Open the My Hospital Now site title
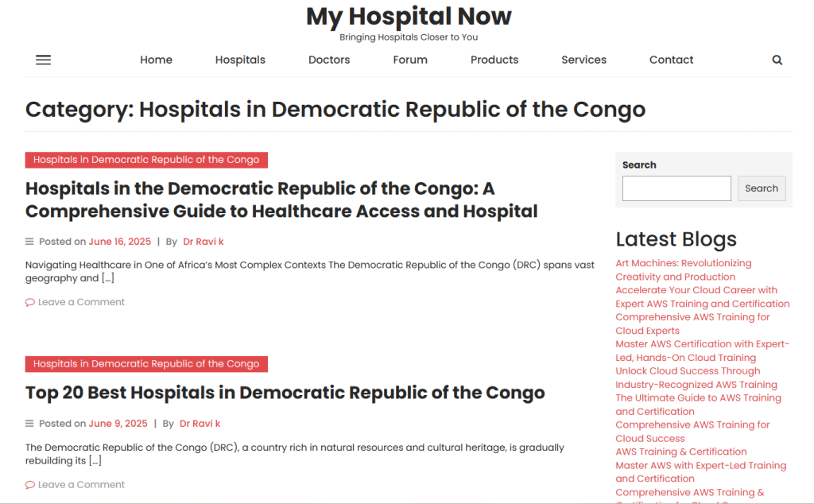 pos(409,16)
